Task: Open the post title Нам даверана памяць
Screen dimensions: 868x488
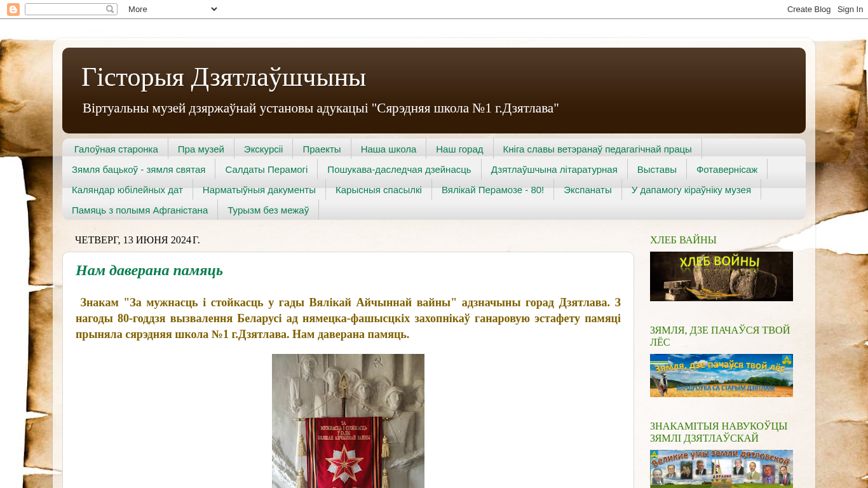Action: 149,270
